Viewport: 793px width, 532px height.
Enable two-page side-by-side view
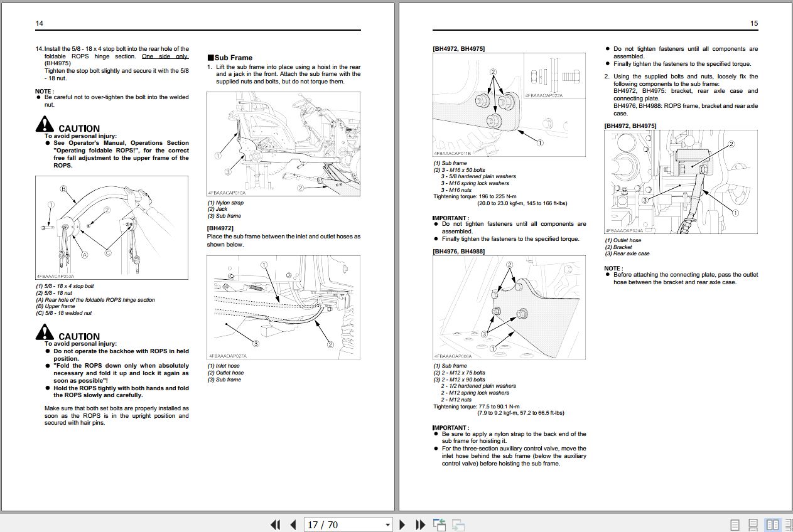click(x=772, y=524)
